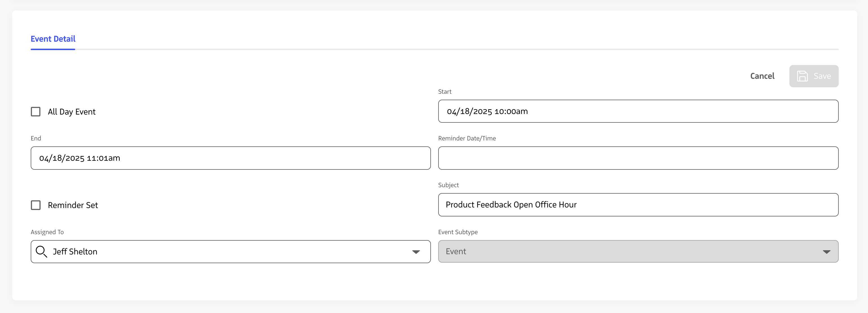Click the Start date/time field

[638, 111]
